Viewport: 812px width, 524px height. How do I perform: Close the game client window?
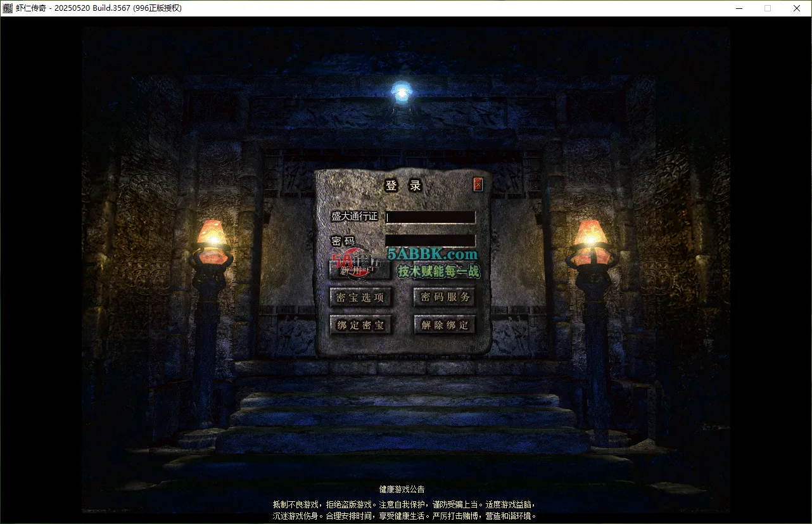pyautogui.click(x=797, y=8)
